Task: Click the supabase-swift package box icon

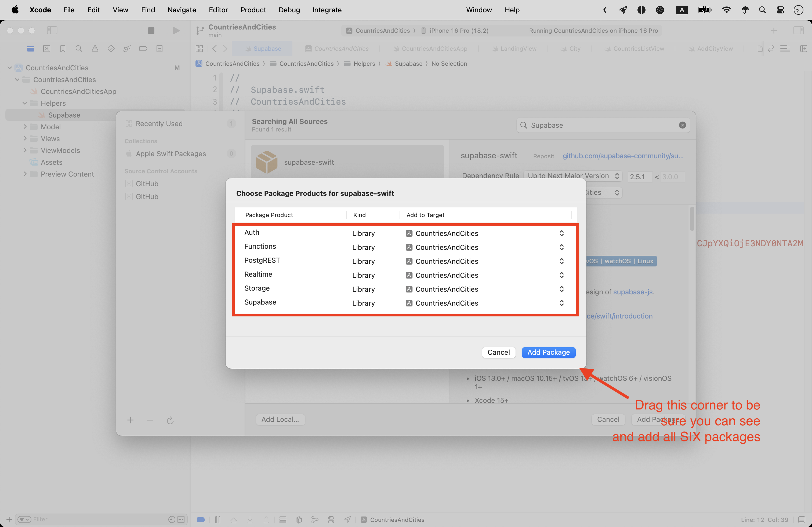Action: [x=267, y=162]
